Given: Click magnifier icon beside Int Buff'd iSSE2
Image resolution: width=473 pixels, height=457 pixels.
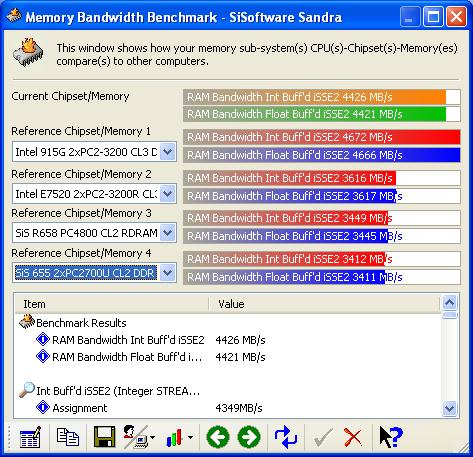Looking at the screenshot, I should coord(27,390).
